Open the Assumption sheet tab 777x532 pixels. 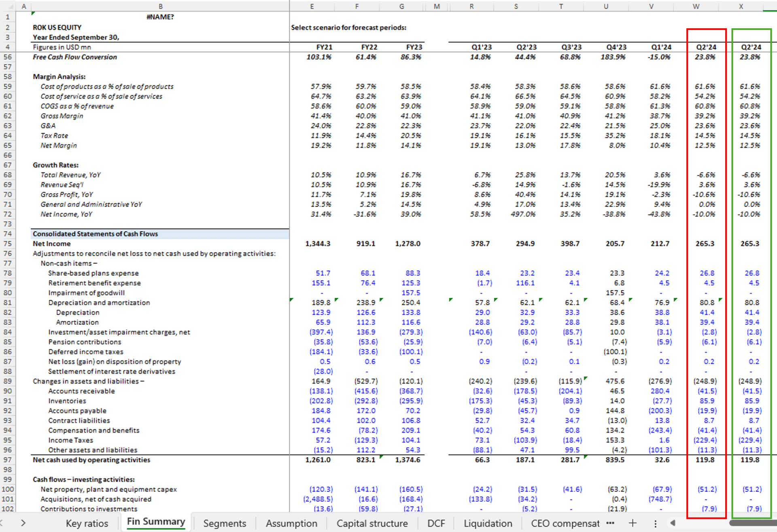pyautogui.click(x=291, y=524)
